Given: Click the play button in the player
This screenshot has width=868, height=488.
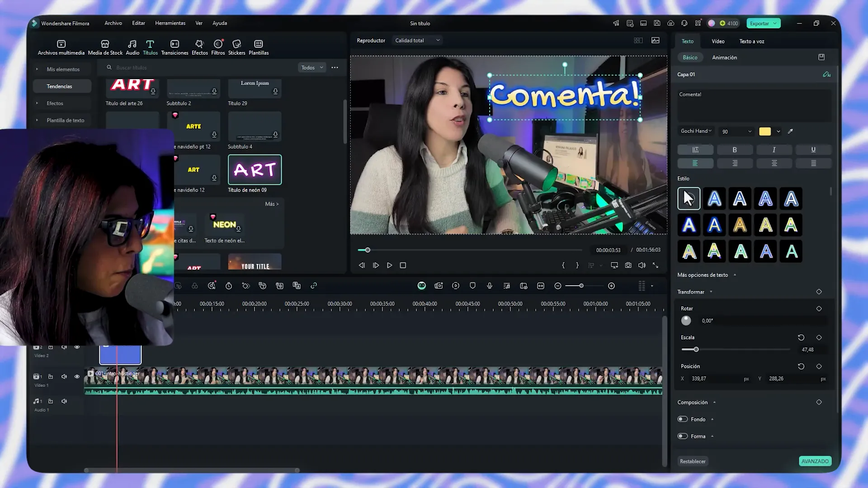Looking at the screenshot, I should click(x=390, y=266).
